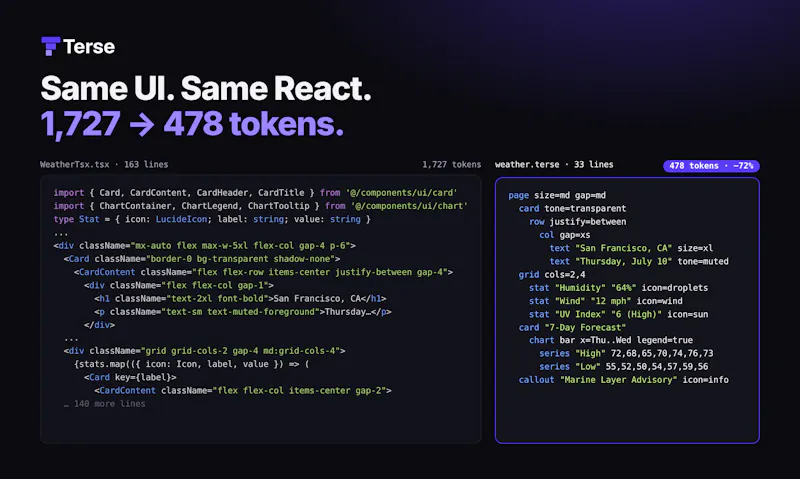Click the div line with 'flex flex-col gap-1'

point(179,286)
